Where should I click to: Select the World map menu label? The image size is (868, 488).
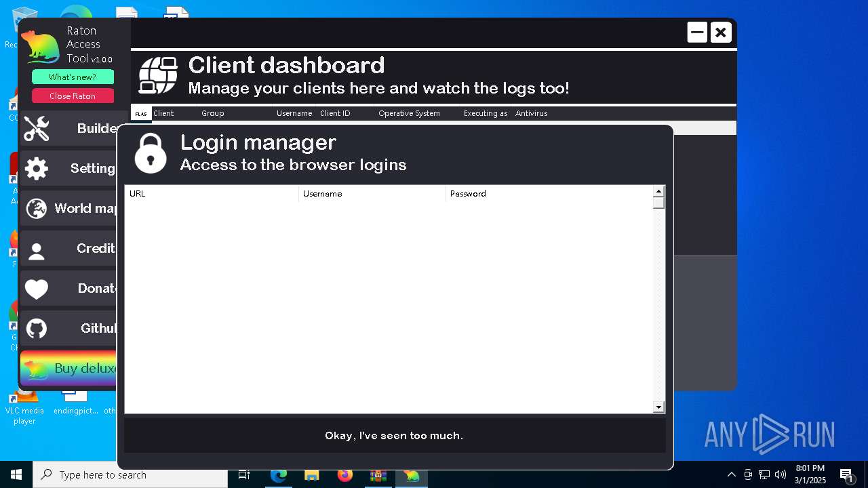point(85,208)
